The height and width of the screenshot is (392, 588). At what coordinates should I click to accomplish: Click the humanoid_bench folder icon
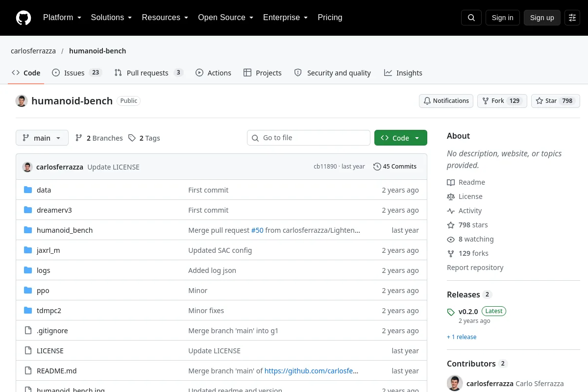click(x=28, y=230)
